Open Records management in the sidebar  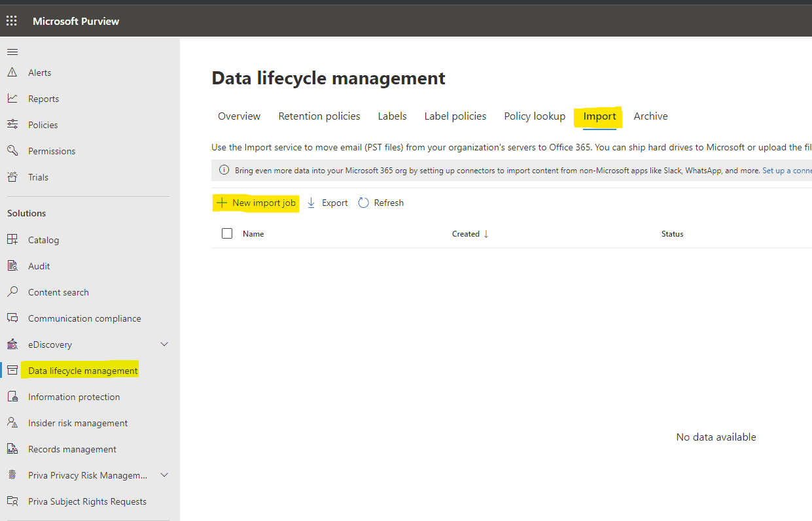[72, 449]
